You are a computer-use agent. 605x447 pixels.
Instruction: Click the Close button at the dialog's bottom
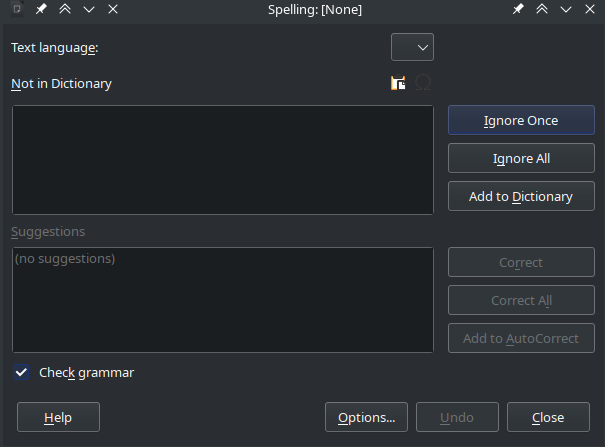point(548,417)
